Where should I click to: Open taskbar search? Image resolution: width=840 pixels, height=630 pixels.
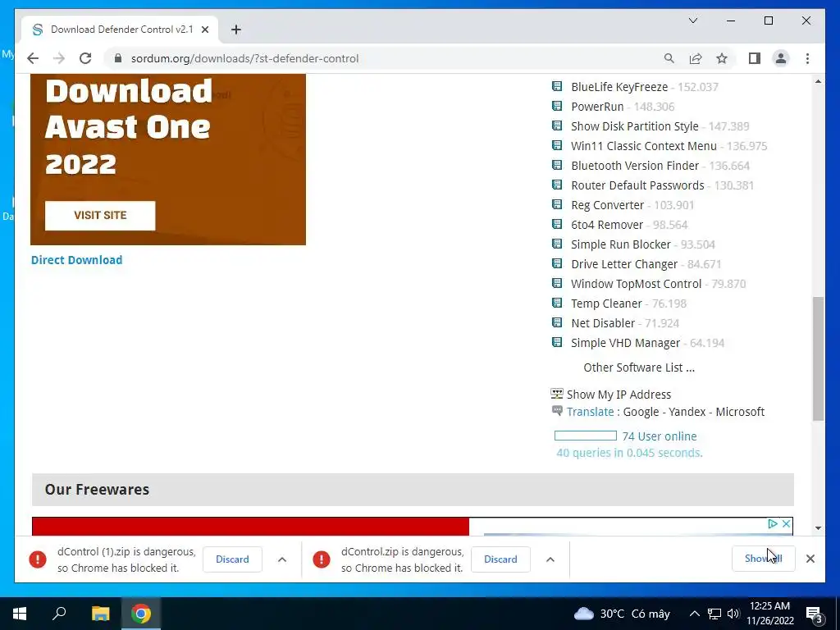coord(59,614)
